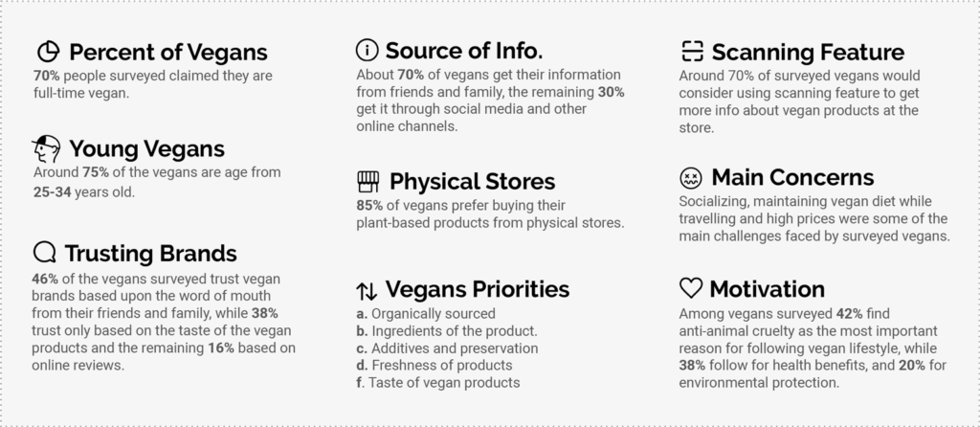
Task: Click the Trusting Brands heading text
Action: click(x=150, y=253)
